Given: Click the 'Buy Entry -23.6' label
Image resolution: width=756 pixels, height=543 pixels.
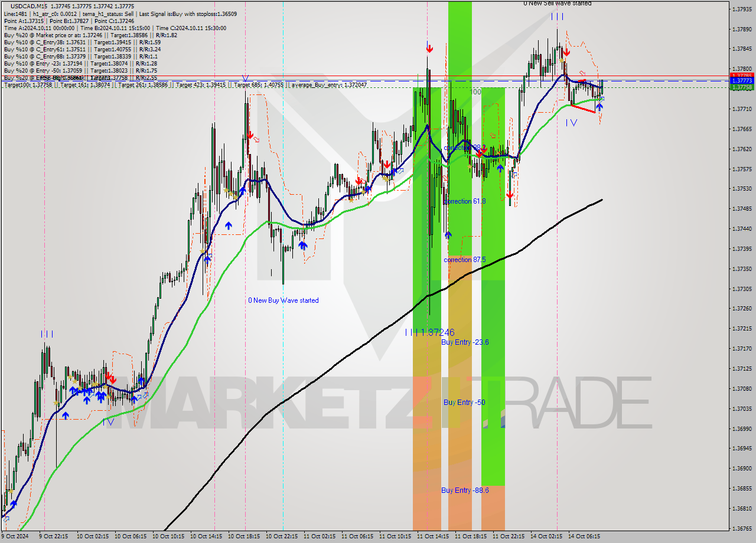Looking at the screenshot, I should [465, 342].
